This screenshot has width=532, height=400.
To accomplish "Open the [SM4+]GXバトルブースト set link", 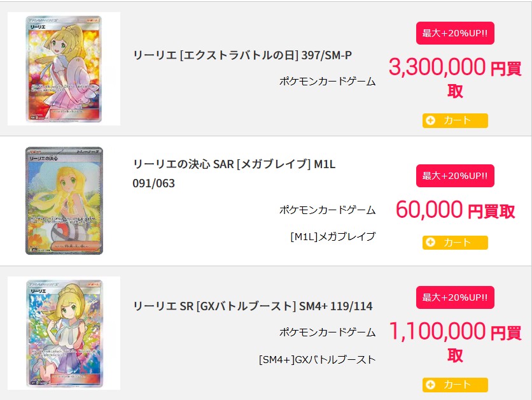I will (x=317, y=359).
